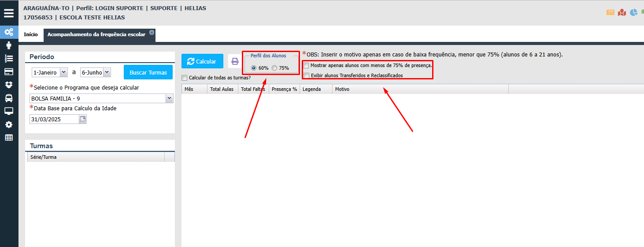Open the single gear settings icon
Screen dimensions: 644x247
click(x=9, y=124)
